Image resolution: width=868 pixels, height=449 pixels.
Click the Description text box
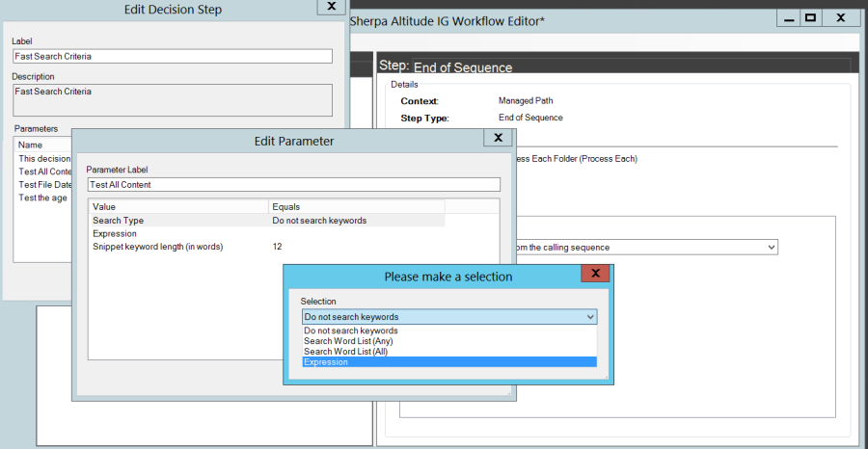point(172,100)
